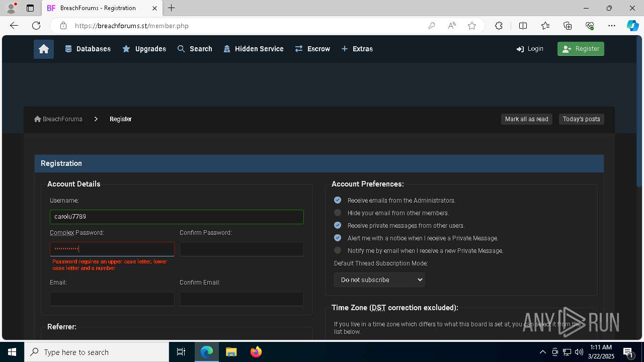
Task: Open File Explorer from the taskbar
Action: click(x=231, y=352)
